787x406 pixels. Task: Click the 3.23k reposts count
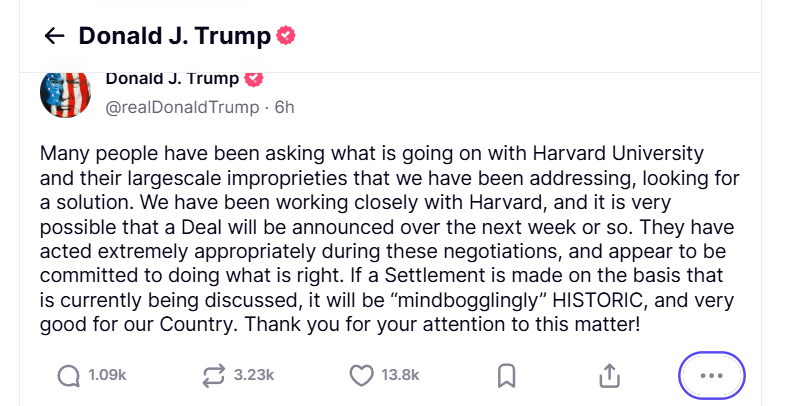coord(252,376)
